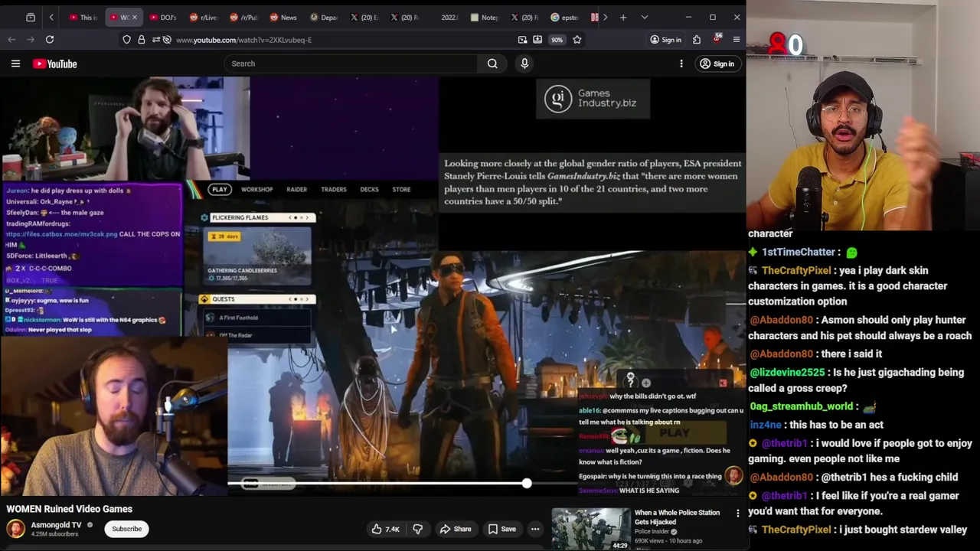Select the STORE tab in the game menu
This screenshot has width=980, height=551.
(401, 189)
